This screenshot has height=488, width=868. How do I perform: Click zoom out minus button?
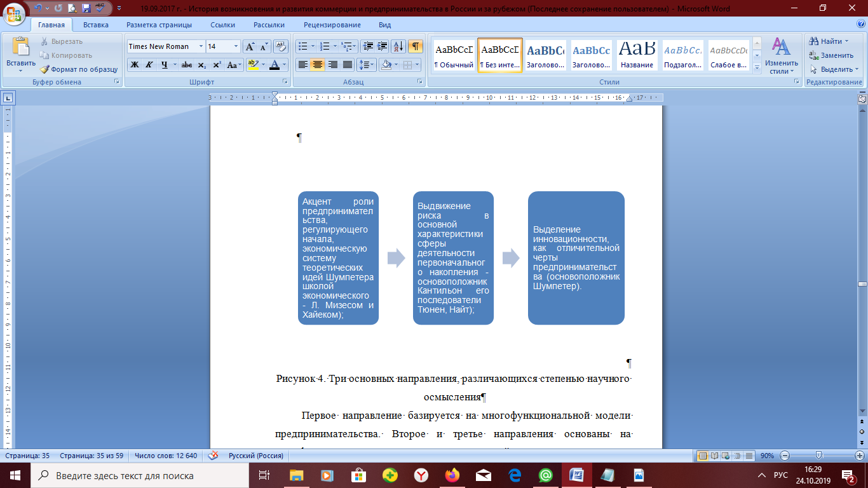[x=785, y=456]
